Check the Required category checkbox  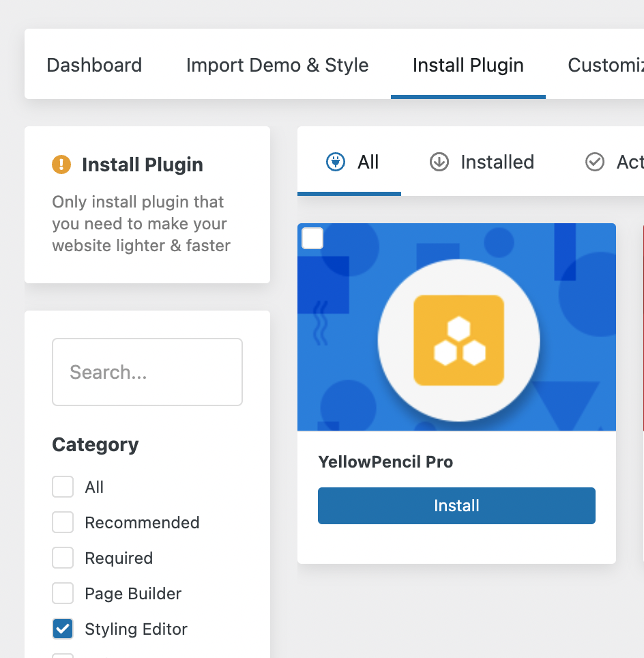63,558
